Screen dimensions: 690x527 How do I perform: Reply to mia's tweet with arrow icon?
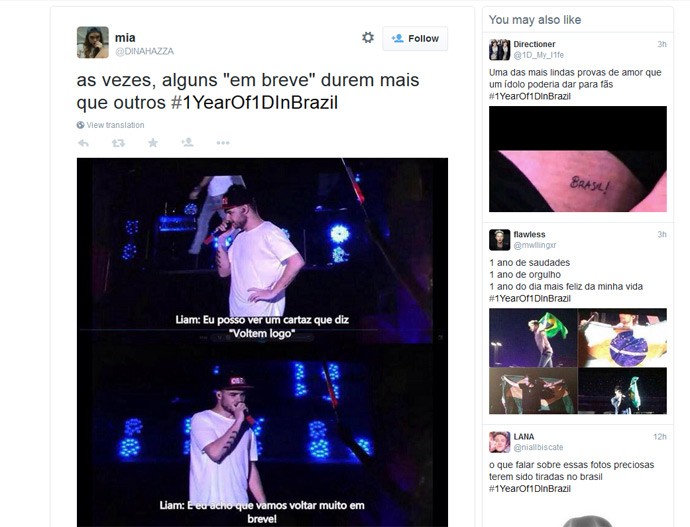click(x=83, y=143)
